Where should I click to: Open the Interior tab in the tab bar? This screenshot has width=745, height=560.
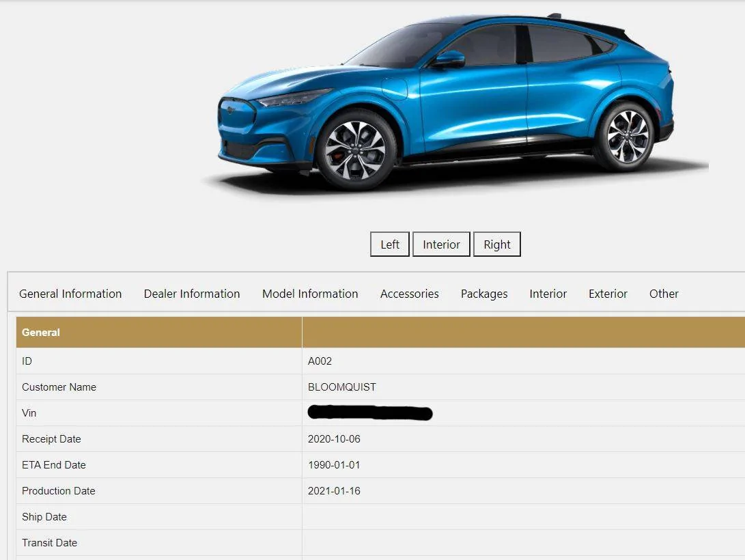pos(548,294)
